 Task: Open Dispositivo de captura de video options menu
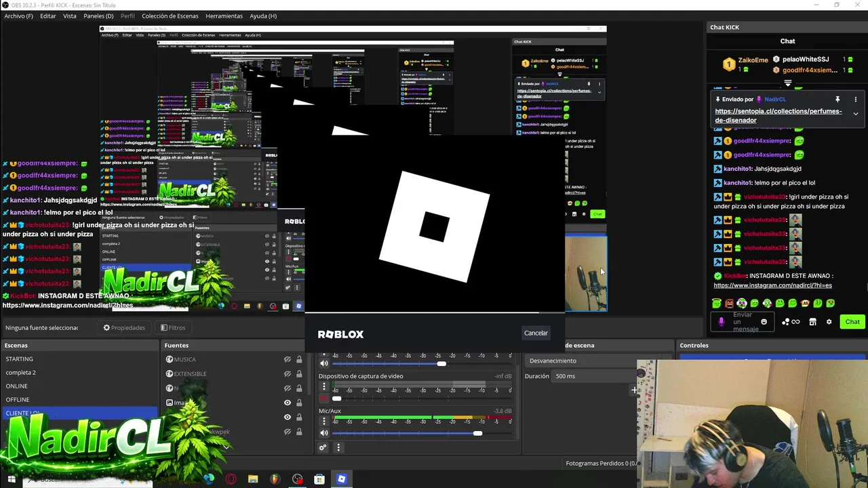(324, 387)
